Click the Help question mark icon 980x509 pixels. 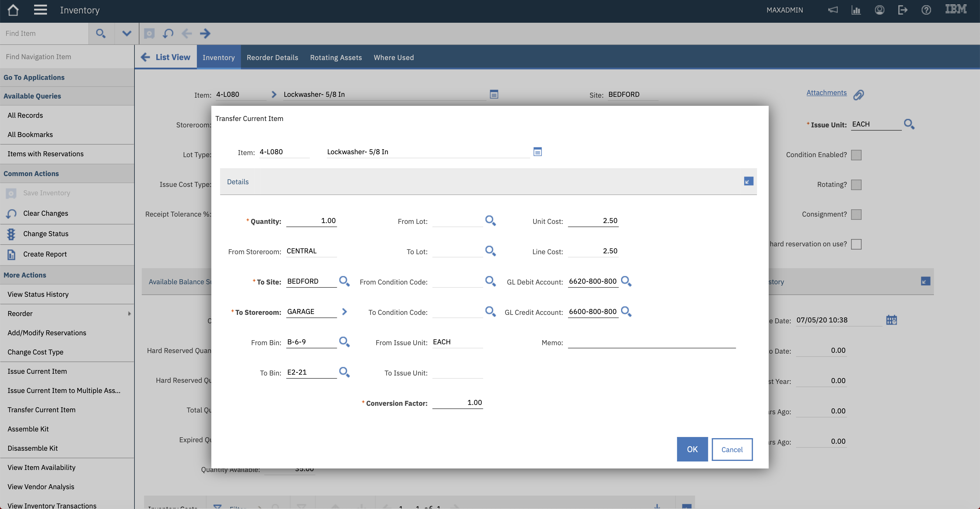click(926, 10)
